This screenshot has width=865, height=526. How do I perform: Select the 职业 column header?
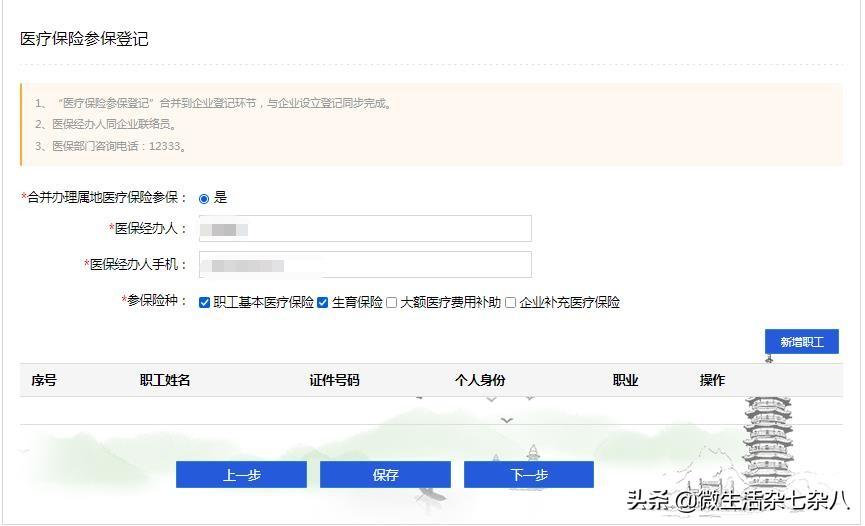[625, 380]
